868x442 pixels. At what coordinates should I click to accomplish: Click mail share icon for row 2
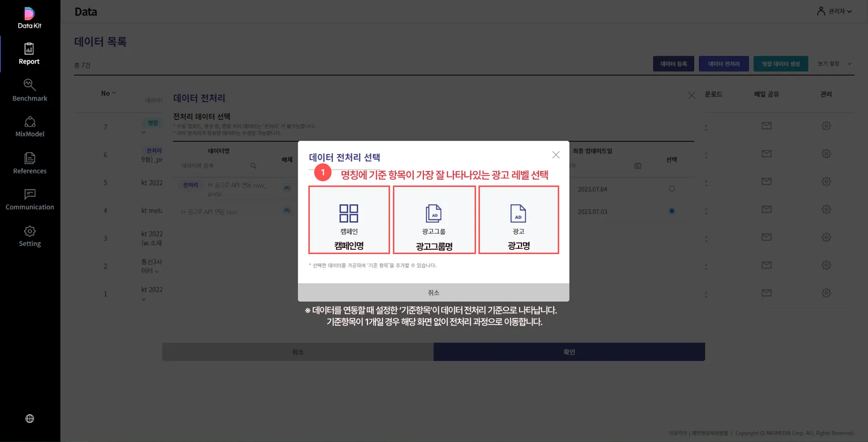[767, 265]
